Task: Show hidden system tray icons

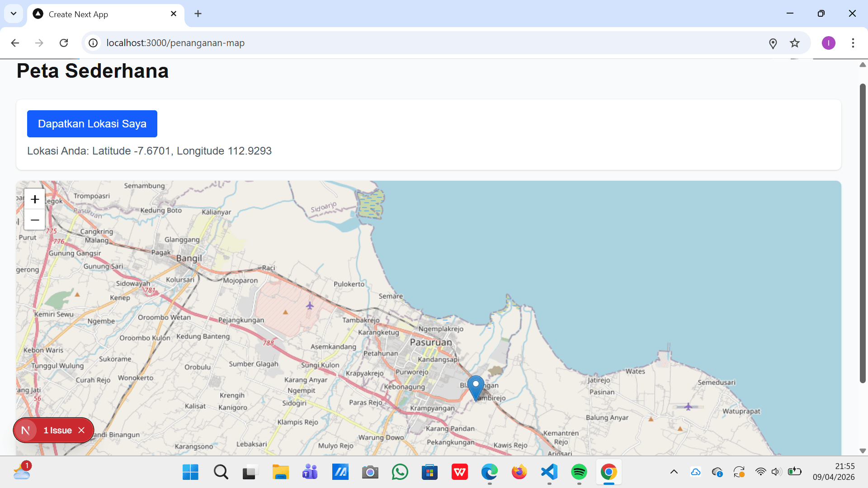Action: coord(674,472)
